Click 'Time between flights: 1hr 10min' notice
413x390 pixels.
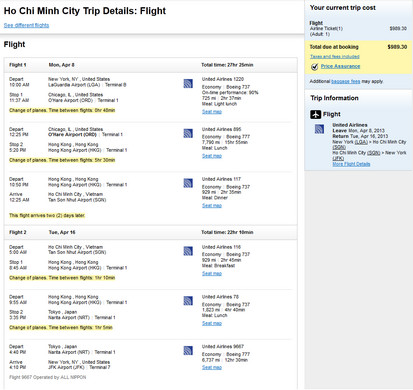point(82,278)
